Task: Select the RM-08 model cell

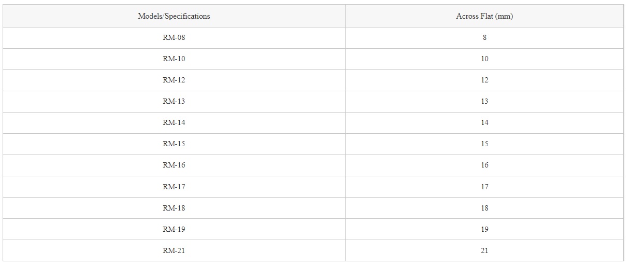Action: tap(174, 38)
